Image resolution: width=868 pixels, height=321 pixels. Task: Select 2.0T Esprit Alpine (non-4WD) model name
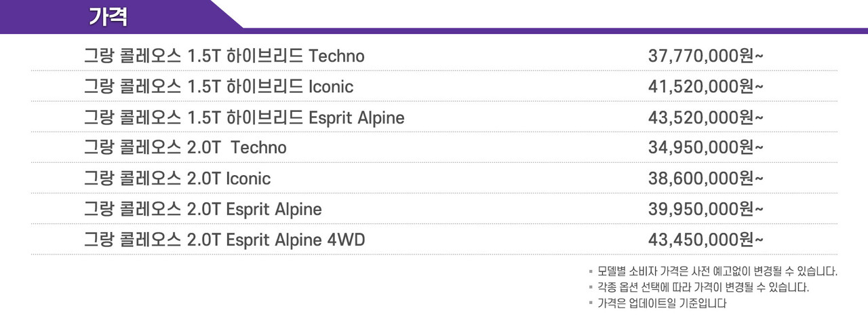202,208
